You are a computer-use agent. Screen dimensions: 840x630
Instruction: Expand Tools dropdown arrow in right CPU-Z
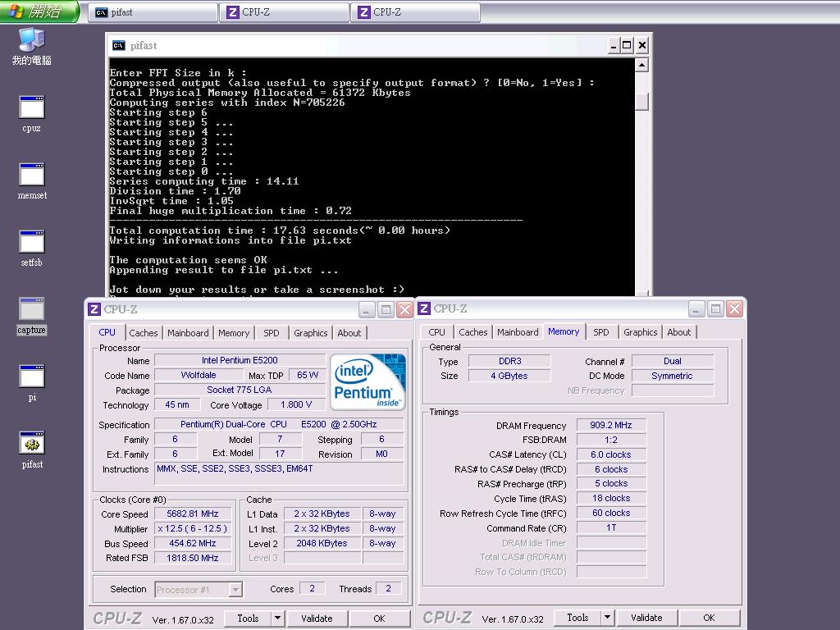(x=608, y=618)
